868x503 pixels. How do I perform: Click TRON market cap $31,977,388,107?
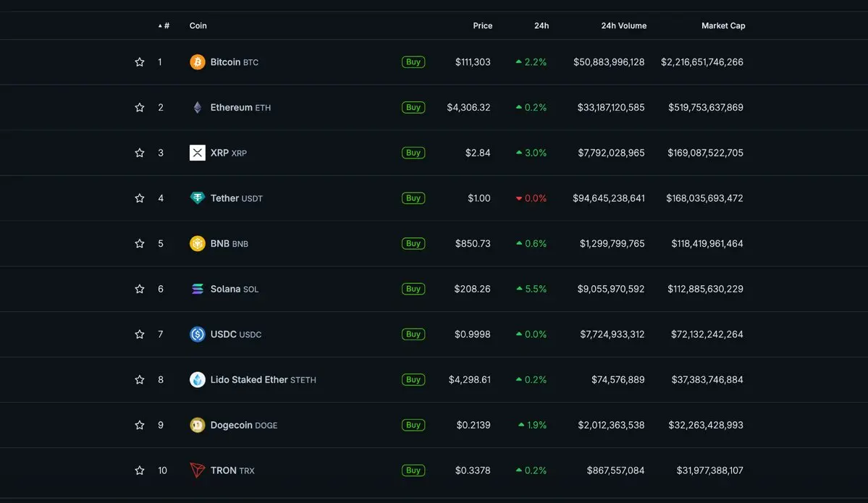(709, 470)
